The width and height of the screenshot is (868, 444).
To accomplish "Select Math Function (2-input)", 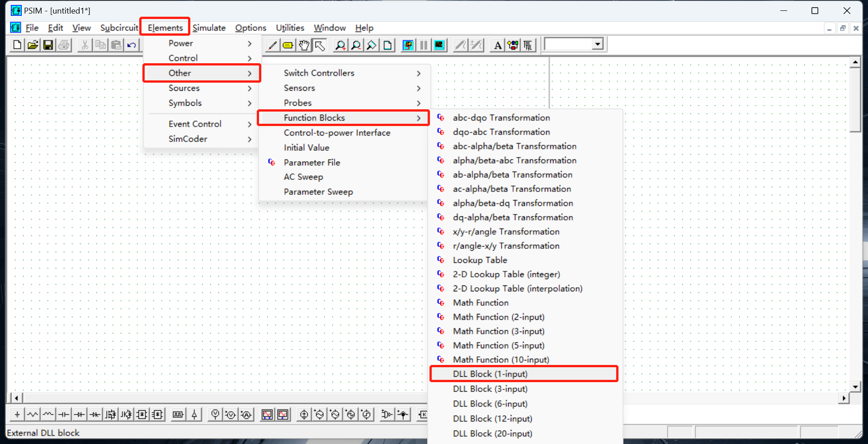I will (525, 317).
